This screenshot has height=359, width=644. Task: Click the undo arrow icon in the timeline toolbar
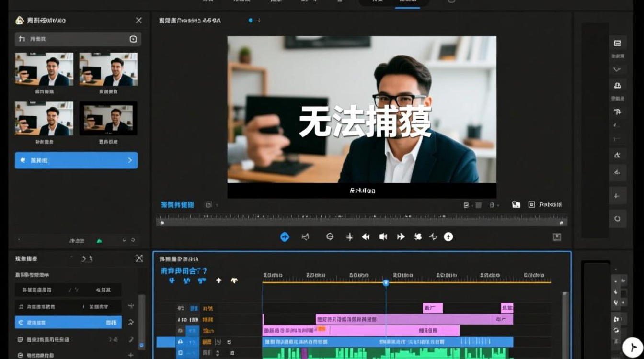click(218, 280)
